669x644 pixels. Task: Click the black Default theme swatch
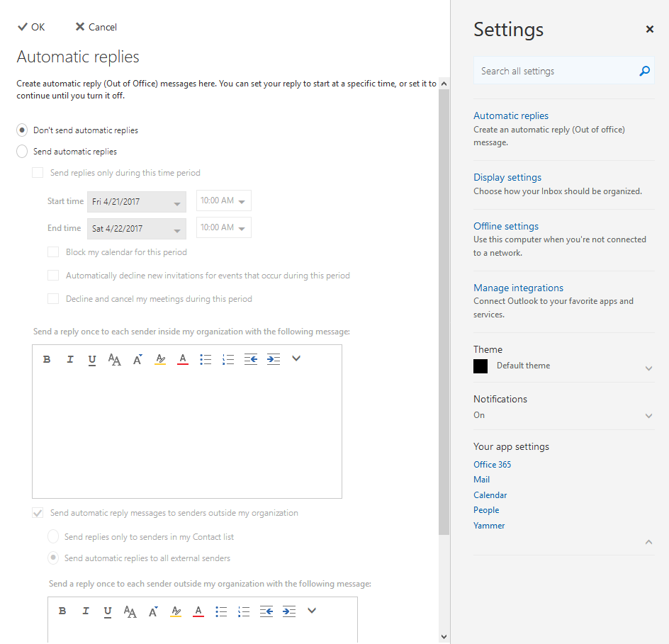480,366
